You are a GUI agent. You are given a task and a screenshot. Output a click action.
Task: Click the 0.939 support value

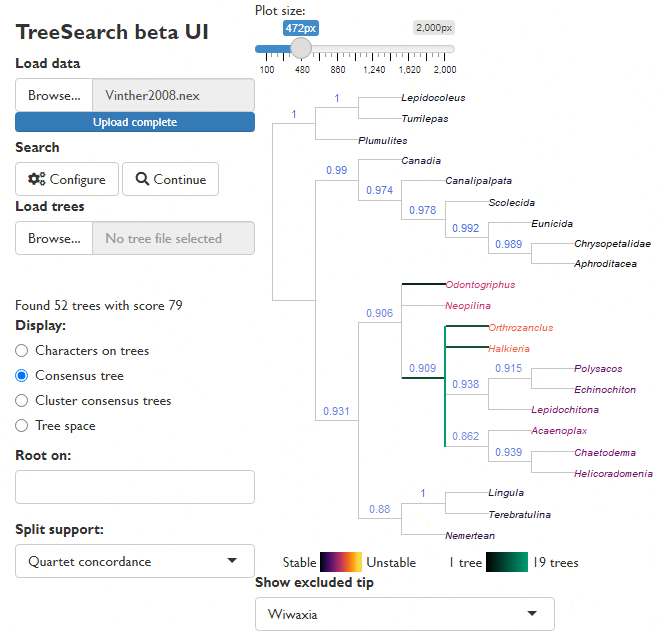tap(509, 453)
